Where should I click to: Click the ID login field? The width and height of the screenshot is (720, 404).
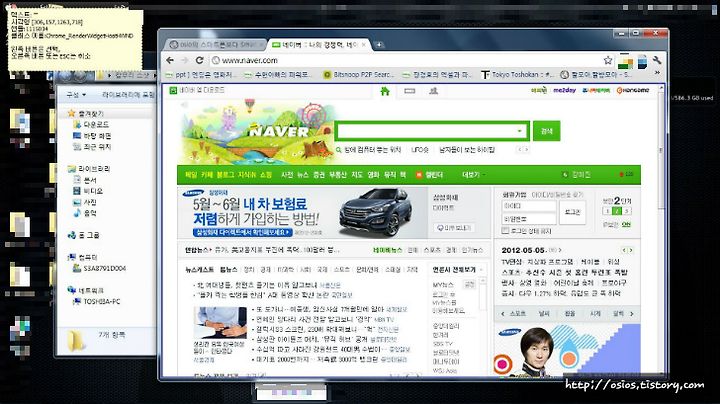[x=529, y=206]
